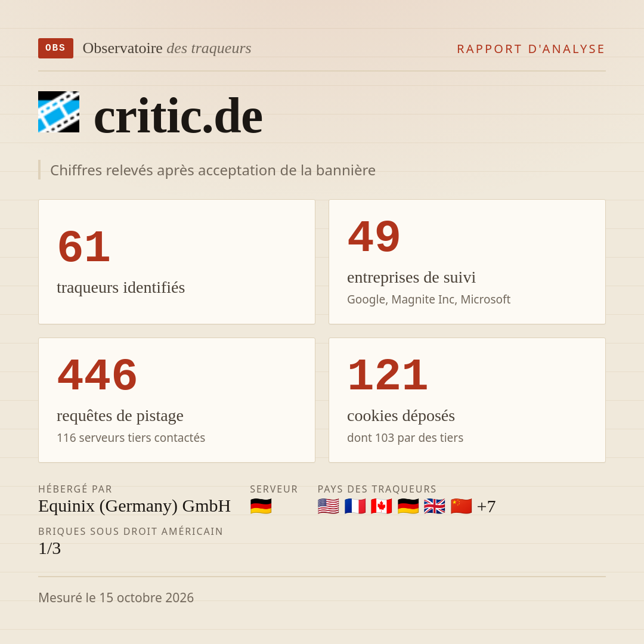Click the host name Equinix (Germany) GmbH
This screenshot has width=644, height=644.
[x=135, y=506]
